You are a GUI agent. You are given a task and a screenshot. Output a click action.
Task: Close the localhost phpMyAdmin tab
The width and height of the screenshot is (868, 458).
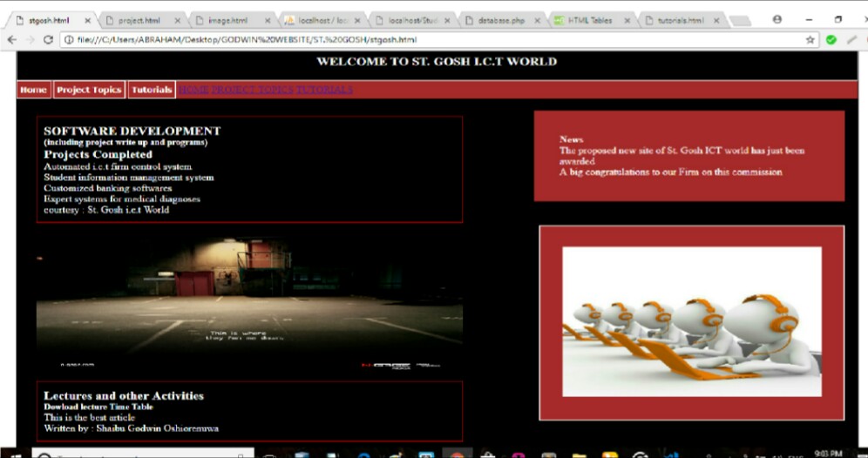[357, 21]
